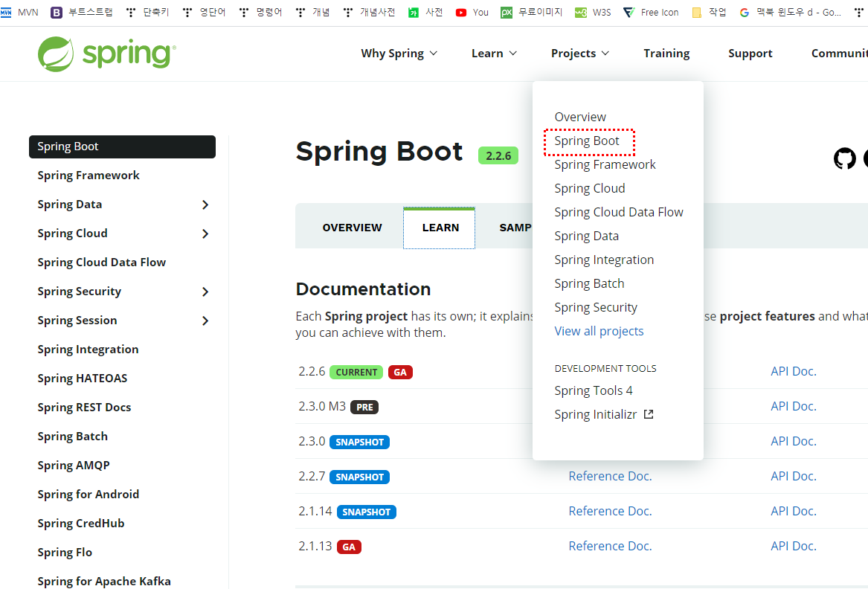Select Spring REST Docs in the sidebar

click(x=84, y=408)
